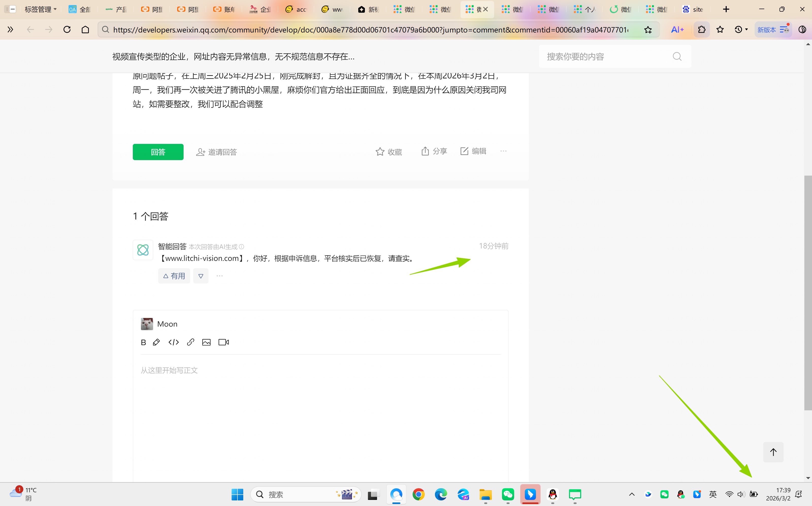Switch to the site browser tab

point(693,9)
